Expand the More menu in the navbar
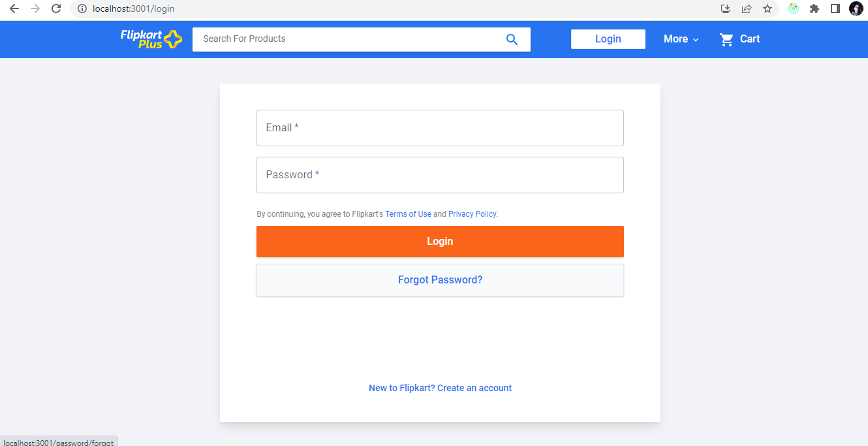The height and width of the screenshot is (446, 868). 675,39
